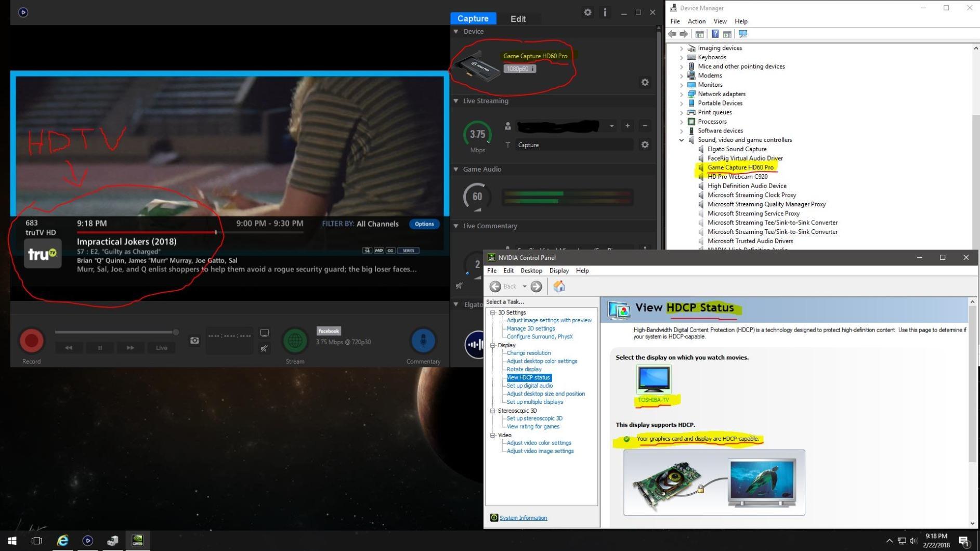Select Game Capture HD60 Pro in Device Manager

point(740,167)
